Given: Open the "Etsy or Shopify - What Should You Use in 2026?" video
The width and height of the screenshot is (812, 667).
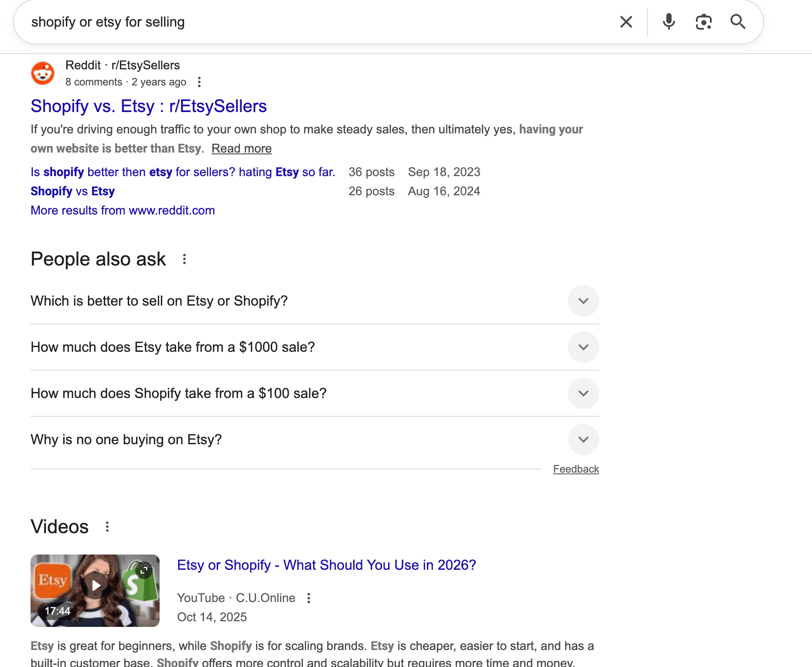Looking at the screenshot, I should 327,565.
